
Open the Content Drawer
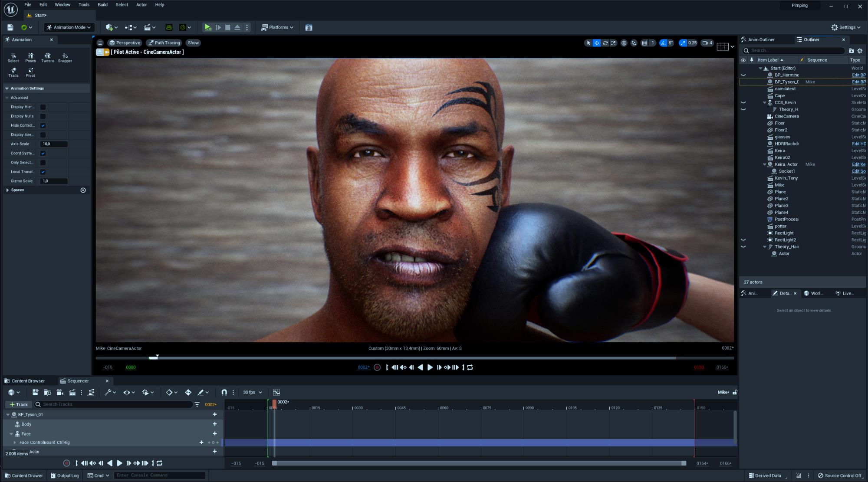[24, 475]
